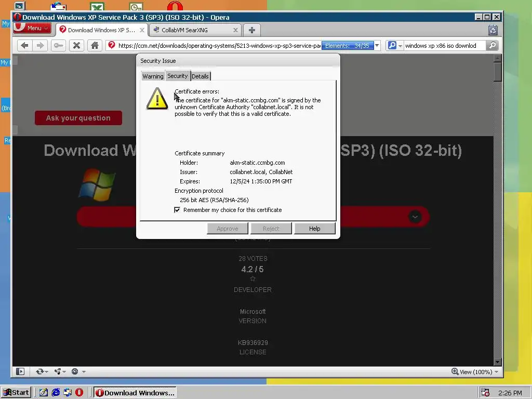Click the page scrollbar down arrow
Screen dimensions: 532x399
497,362
